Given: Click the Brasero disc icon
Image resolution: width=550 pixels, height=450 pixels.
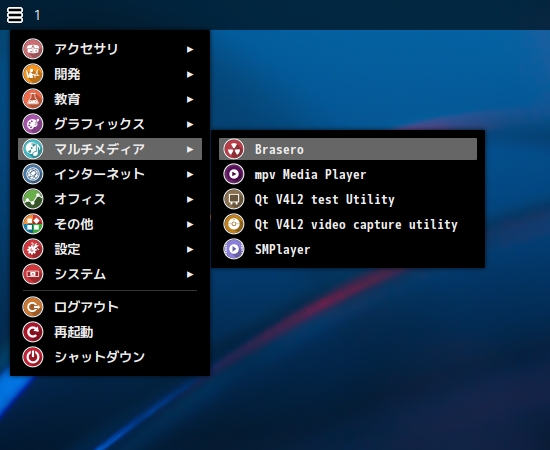Looking at the screenshot, I should pyautogui.click(x=234, y=149).
